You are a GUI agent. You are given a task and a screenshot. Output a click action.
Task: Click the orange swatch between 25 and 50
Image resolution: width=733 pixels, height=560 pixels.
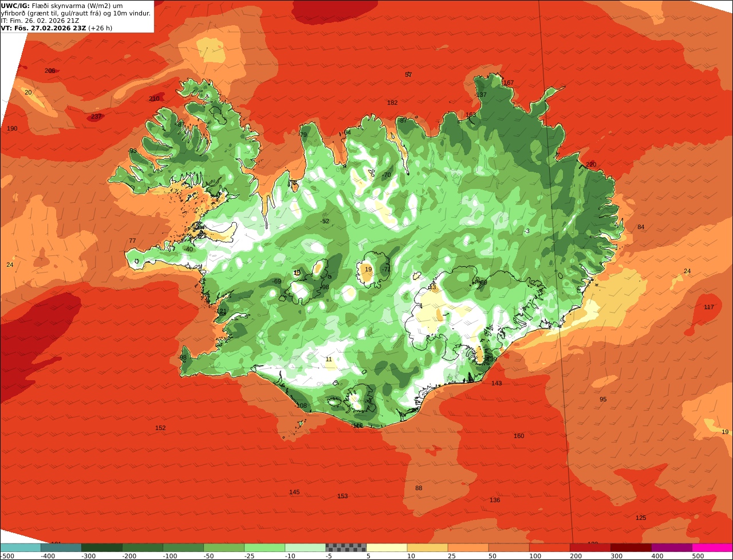(x=468, y=547)
